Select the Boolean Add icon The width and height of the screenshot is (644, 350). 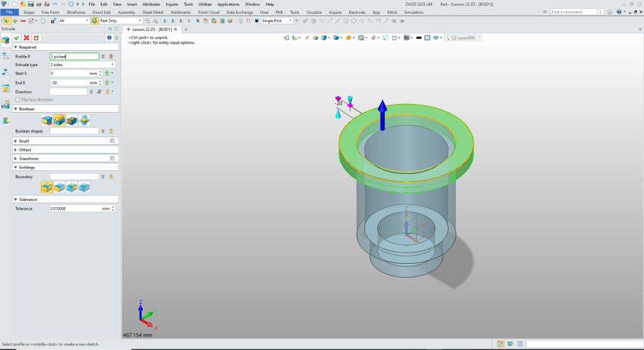coord(59,120)
